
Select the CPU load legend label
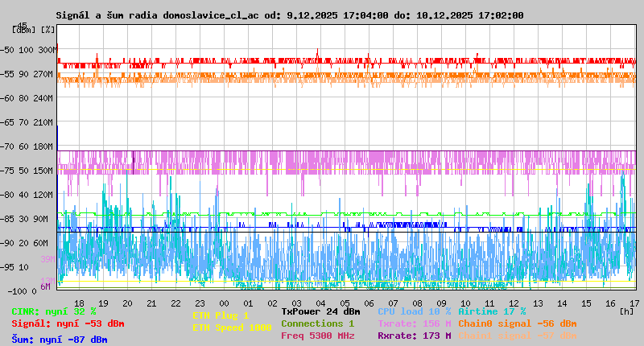click(x=414, y=311)
